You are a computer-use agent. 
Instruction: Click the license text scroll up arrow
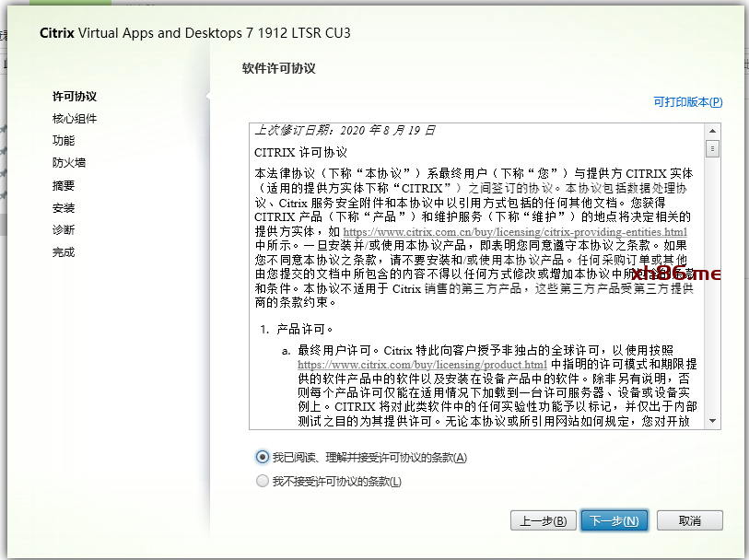[x=713, y=131]
